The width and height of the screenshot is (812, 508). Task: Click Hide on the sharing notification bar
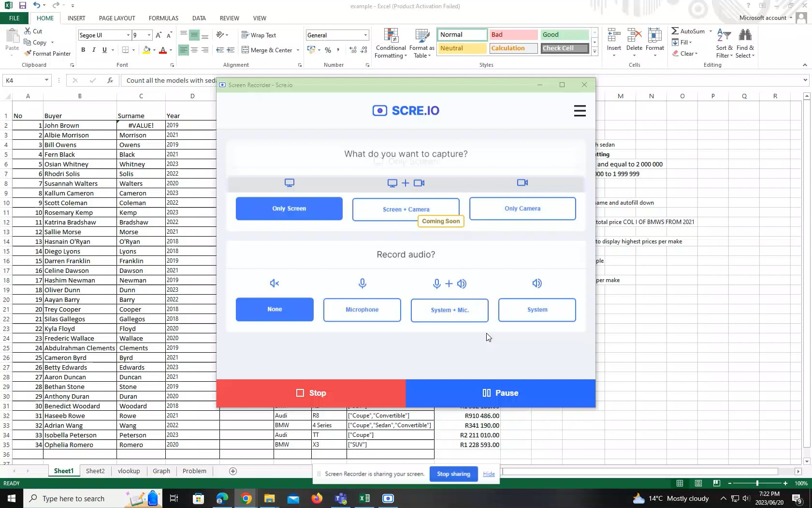pyautogui.click(x=489, y=474)
